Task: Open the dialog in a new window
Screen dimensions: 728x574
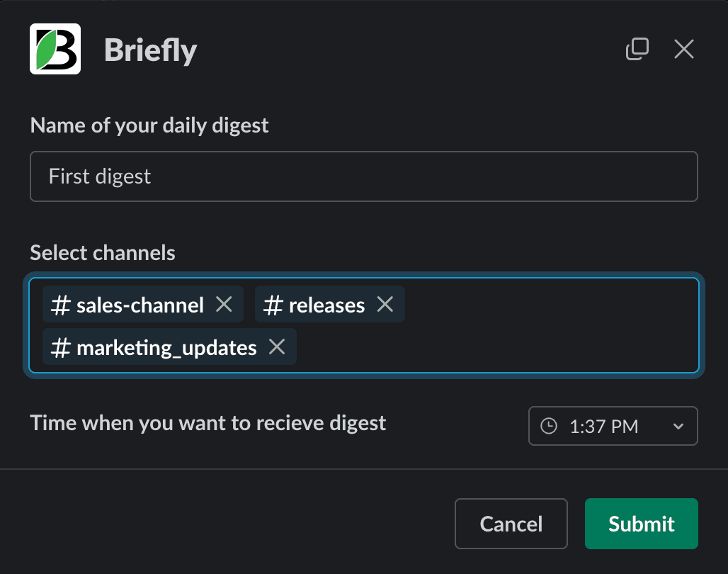Action: pos(637,49)
